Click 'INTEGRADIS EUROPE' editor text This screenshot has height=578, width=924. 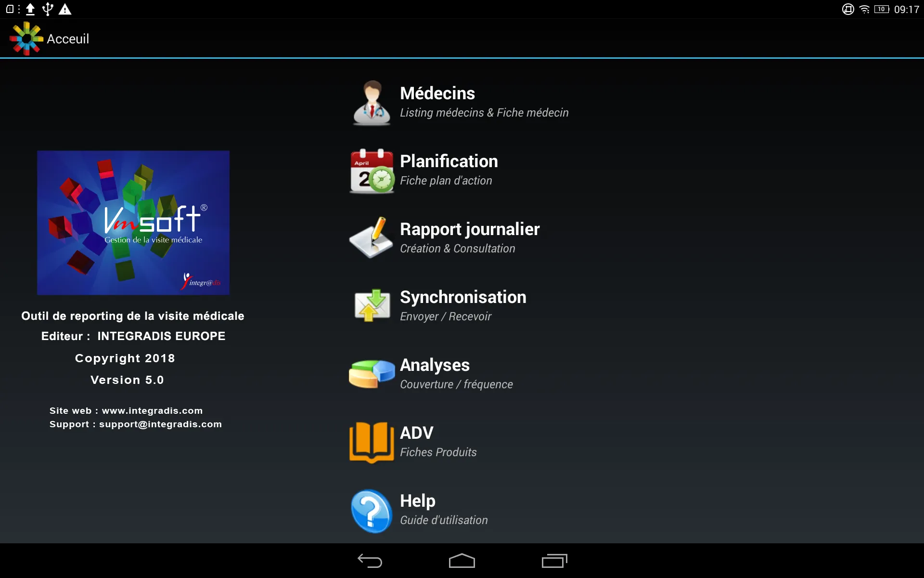161,336
